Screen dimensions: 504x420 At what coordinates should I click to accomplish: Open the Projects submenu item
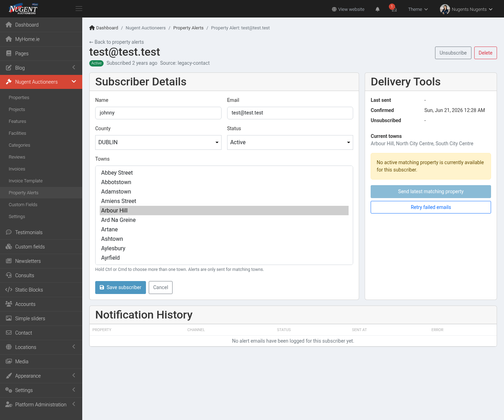41,110
